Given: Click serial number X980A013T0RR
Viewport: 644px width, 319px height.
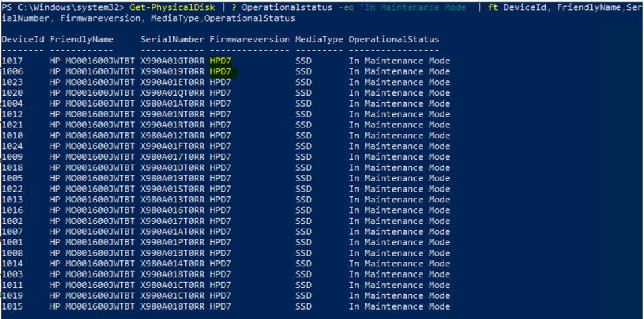Looking at the screenshot, I should tap(173, 200).
